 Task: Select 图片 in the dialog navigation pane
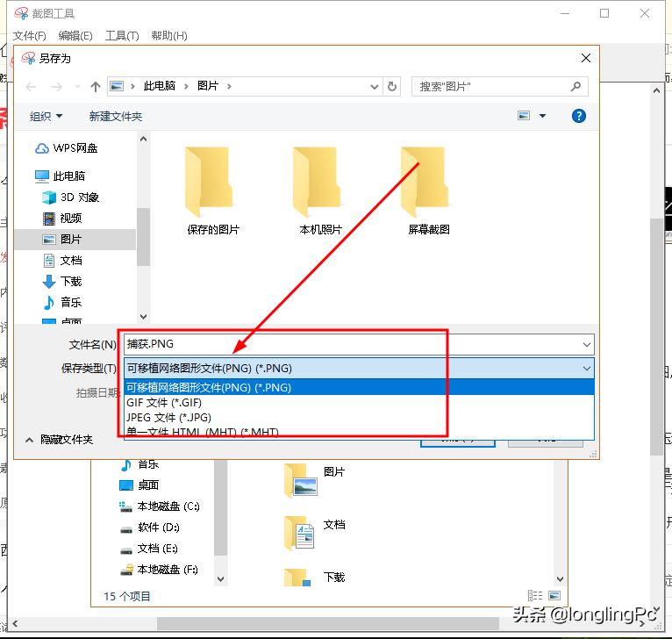pos(75,240)
